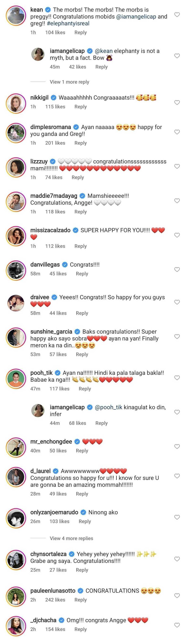Reply to sunshine_garcia's comment

coord(82,354)
